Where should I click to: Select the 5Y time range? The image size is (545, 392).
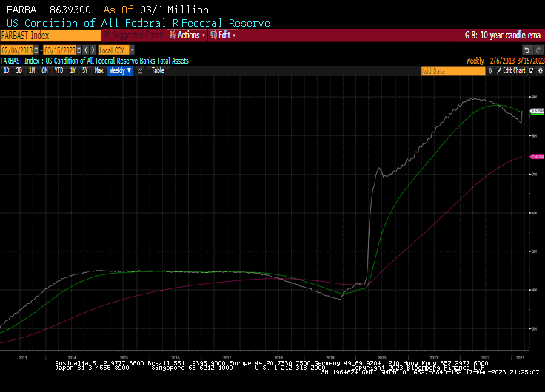click(x=85, y=71)
